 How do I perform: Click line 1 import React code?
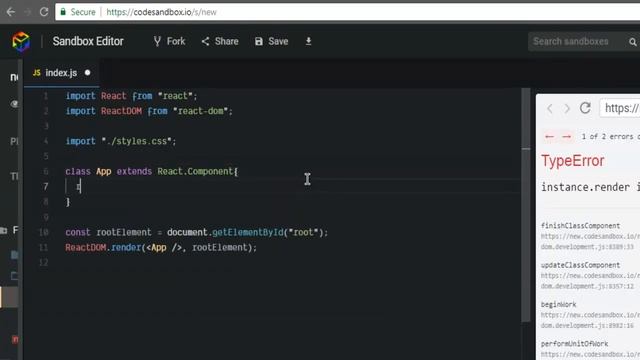131,96
